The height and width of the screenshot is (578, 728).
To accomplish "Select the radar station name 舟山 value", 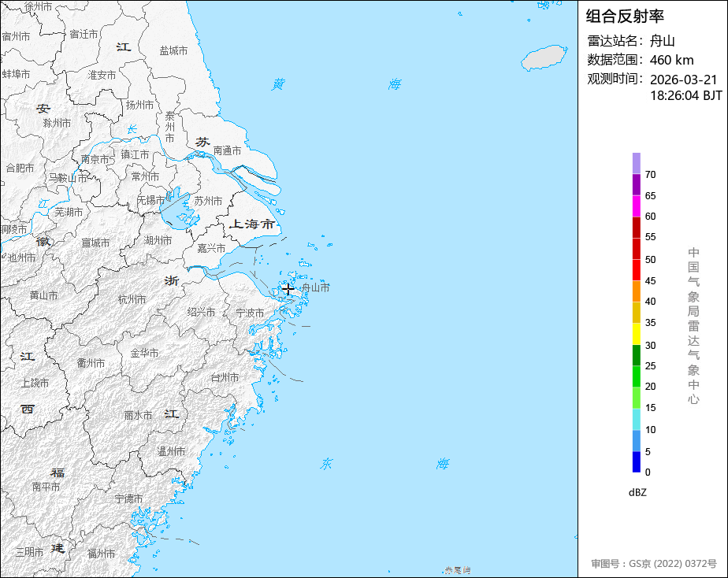I will 662,41.
